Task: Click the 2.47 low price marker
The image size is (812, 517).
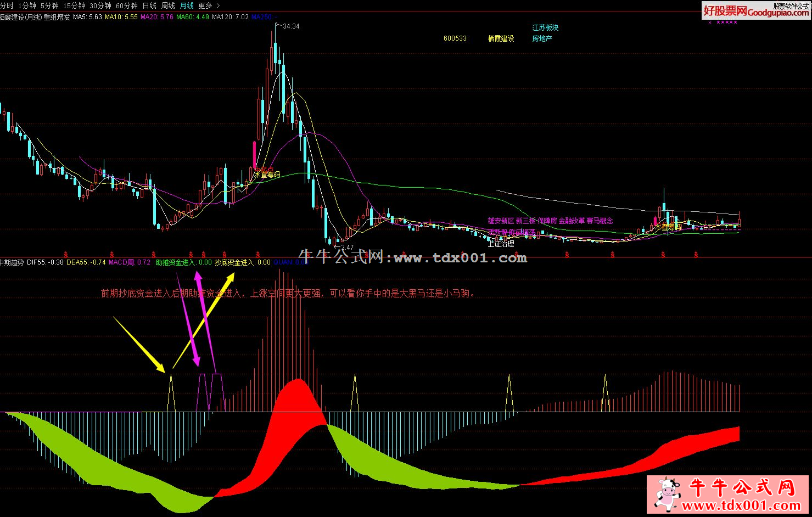Action: pyautogui.click(x=347, y=248)
